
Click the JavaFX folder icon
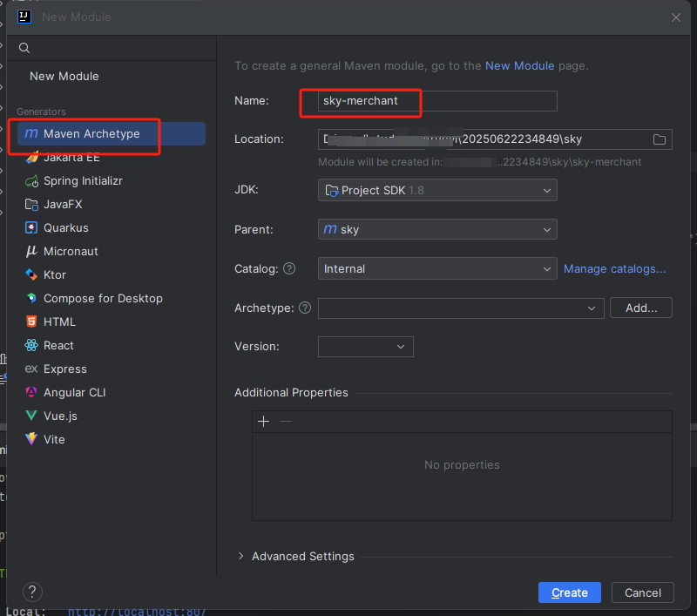pos(31,205)
